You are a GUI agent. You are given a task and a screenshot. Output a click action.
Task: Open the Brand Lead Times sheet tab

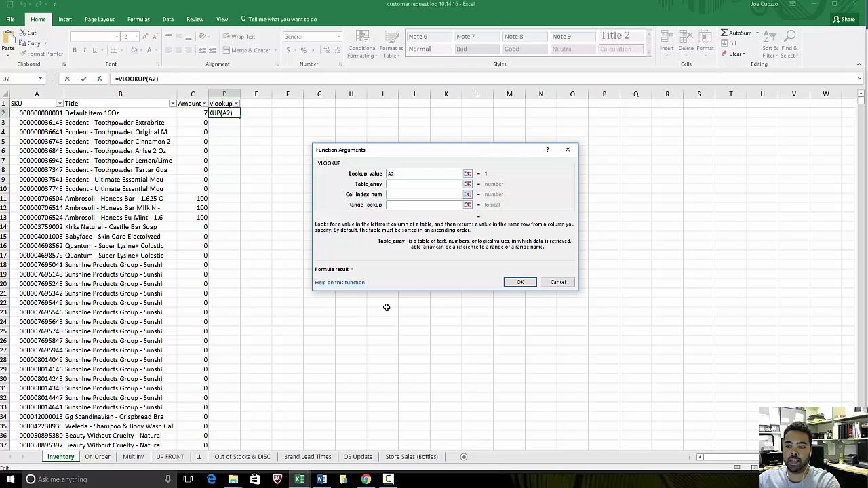(x=308, y=457)
